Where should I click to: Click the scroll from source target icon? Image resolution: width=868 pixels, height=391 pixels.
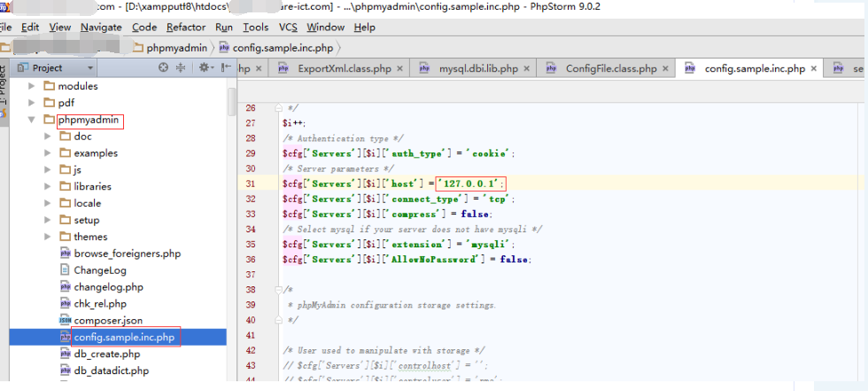click(x=163, y=67)
